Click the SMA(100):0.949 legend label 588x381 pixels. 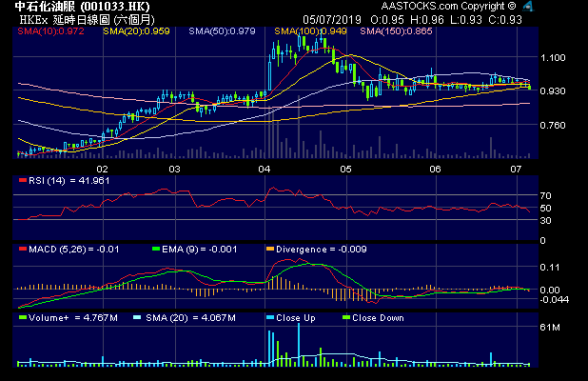[310, 31]
